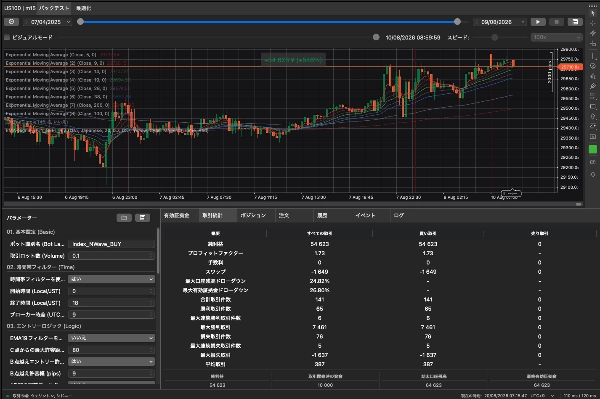The height and width of the screenshot is (399, 600).
Task: Click the '02. 時間帯フィルター (Time)' section header
Action: [x=41, y=267]
